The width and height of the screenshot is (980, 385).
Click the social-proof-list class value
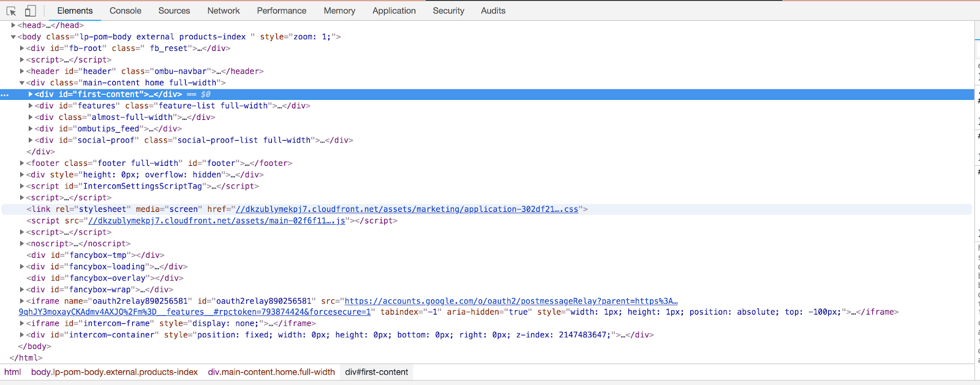pyautogui.click(x=244, y=140)
